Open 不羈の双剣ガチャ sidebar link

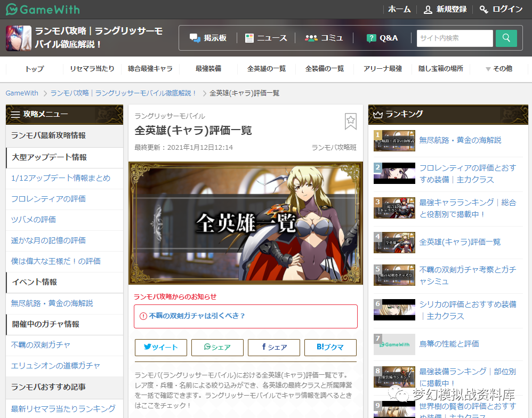pyautogui.click(x=41, y=345)
